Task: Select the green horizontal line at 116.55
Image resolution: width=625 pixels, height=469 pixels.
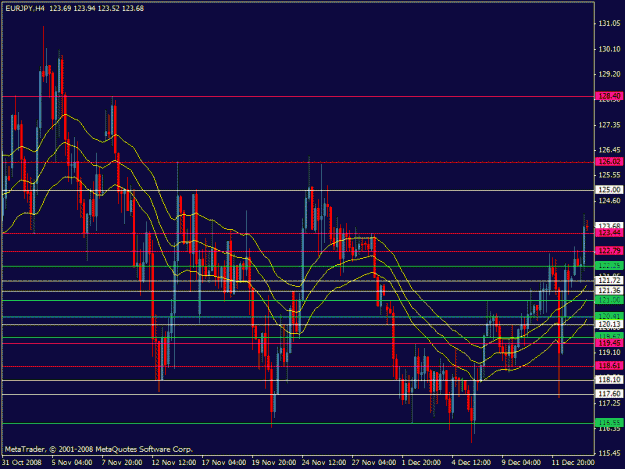Action: (x=298, y=423)
